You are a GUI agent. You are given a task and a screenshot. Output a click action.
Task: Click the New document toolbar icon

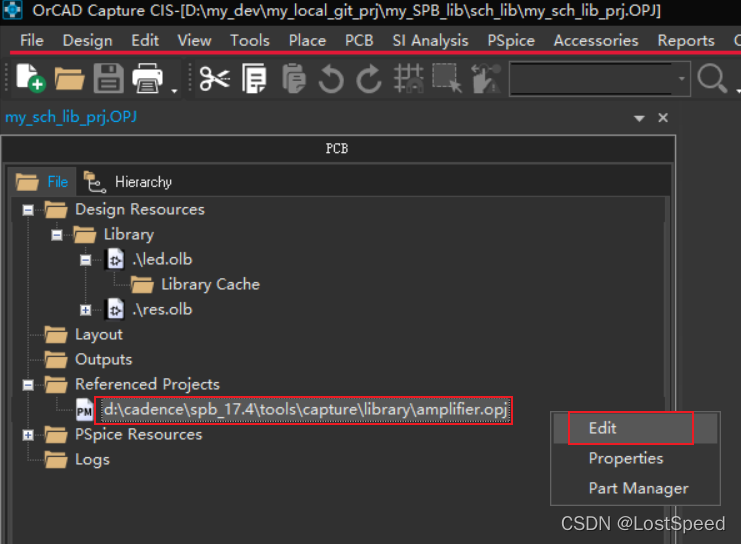[x=29, y=78]
